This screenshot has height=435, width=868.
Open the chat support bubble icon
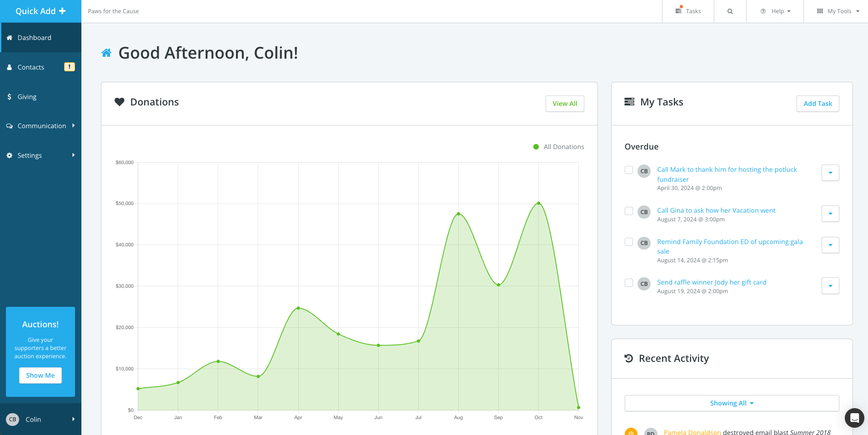854,418
